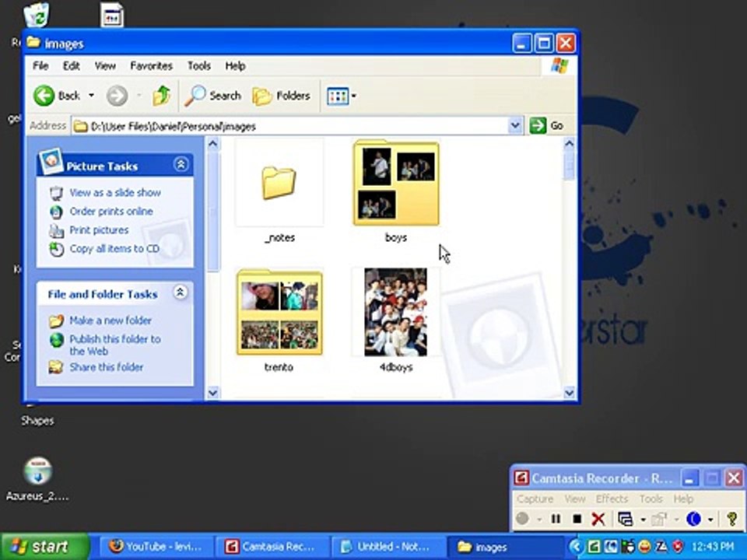This screenshot has height=560, width=747.
Task: Pause recording in Camtasia Recorder
Action: [x=556, y=519]
